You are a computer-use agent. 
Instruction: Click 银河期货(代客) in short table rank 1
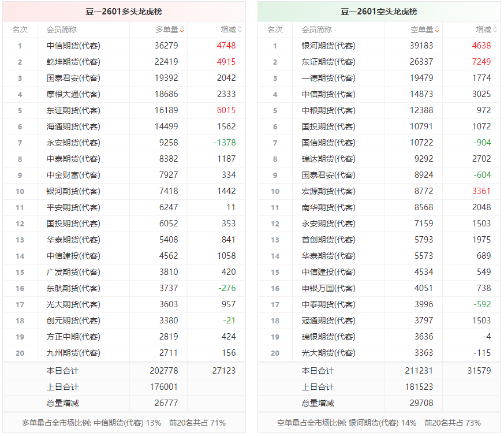coord(328,46)
